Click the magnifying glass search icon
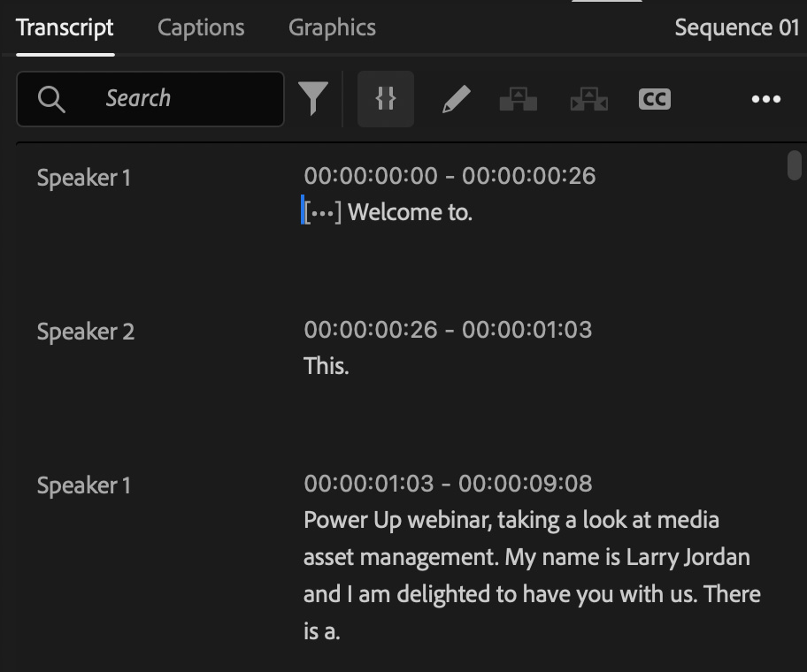 pos(51,99)
